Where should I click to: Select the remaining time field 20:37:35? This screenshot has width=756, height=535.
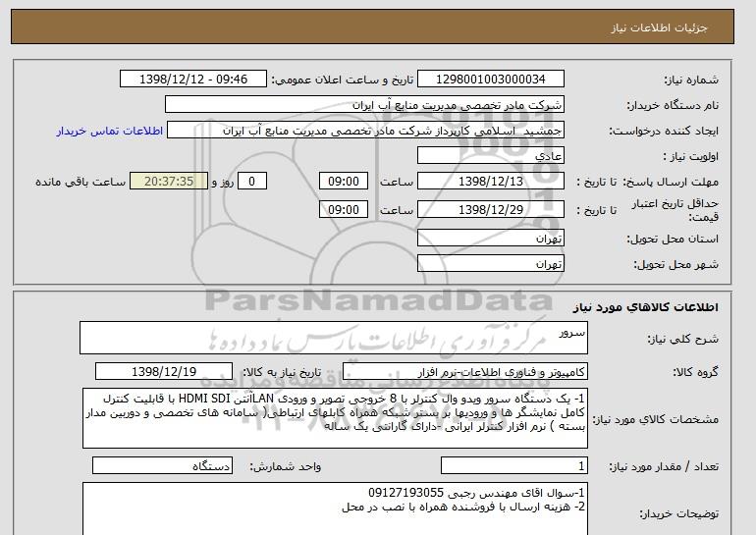169,182
